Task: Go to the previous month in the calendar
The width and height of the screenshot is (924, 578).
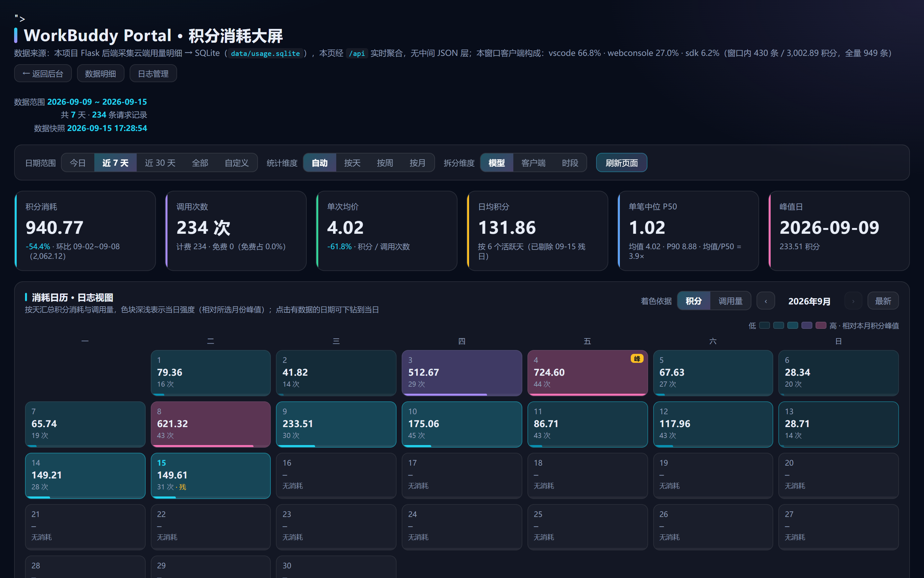Action: coord(766,301)
